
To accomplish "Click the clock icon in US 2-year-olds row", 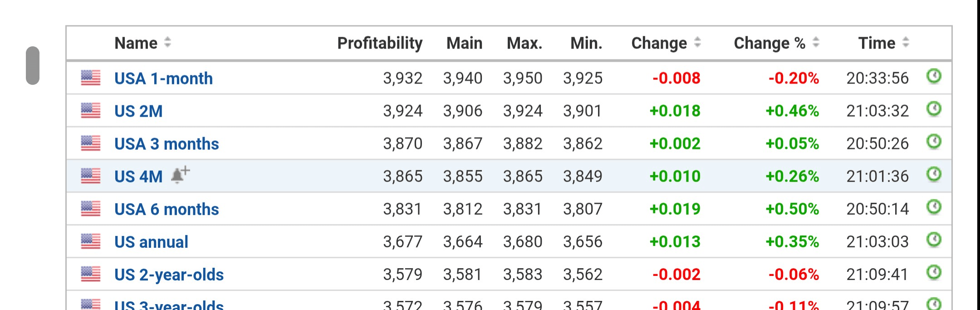I will pyautogui.click(x=933, y=272).
